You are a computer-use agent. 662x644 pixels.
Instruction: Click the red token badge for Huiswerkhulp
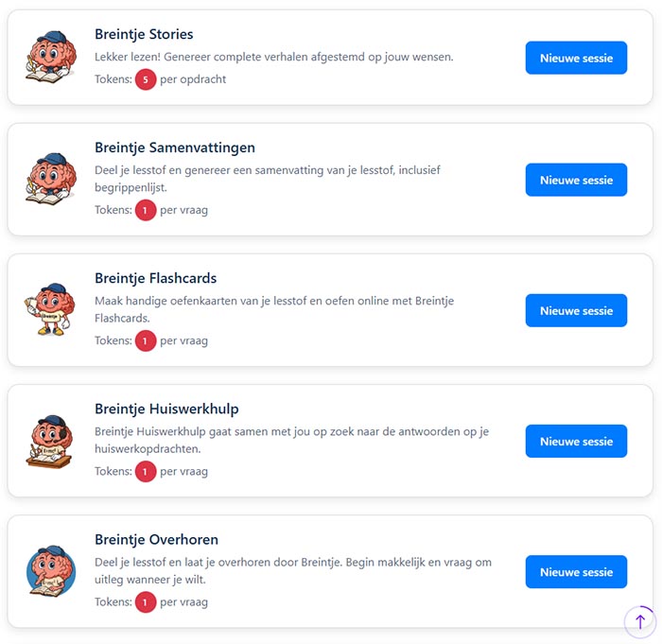pyautogui.click(x=146, y=471)
